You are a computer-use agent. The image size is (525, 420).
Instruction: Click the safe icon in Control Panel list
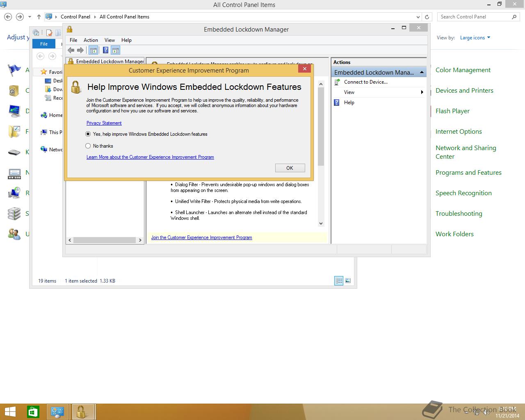point(14,91)
